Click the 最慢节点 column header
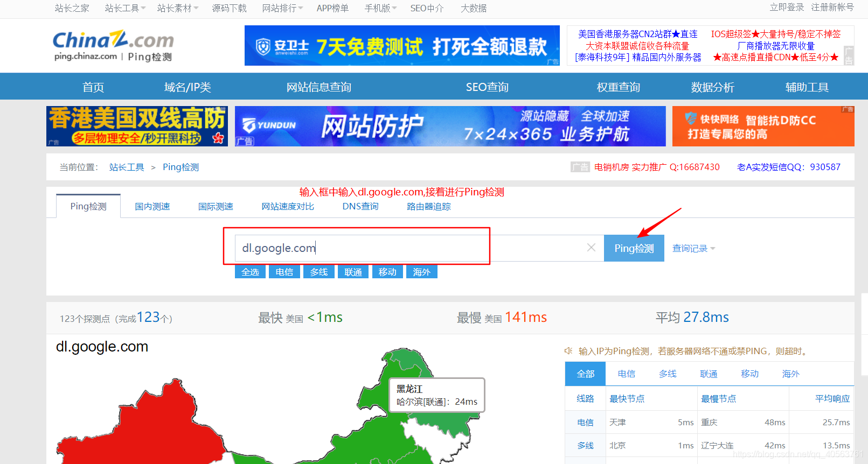 [718, 398]
